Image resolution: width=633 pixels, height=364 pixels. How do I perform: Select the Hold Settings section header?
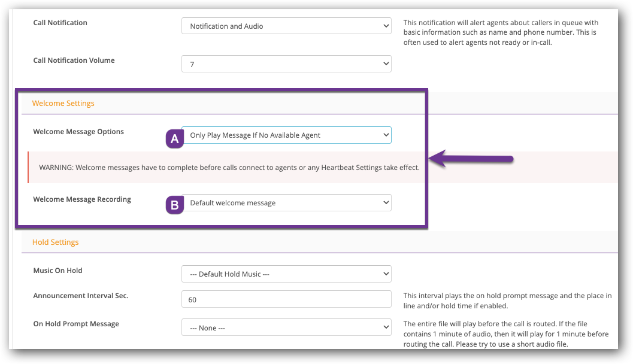[x=55, y=242]
